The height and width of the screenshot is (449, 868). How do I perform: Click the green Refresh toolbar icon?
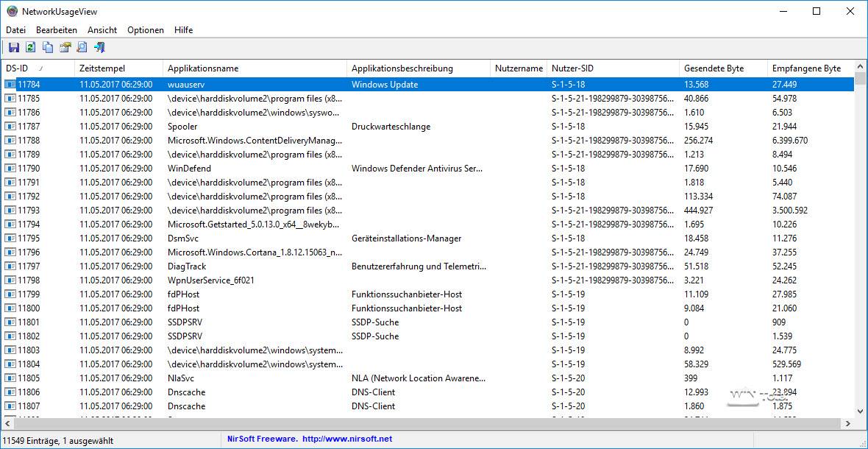[x=30, y=48]
